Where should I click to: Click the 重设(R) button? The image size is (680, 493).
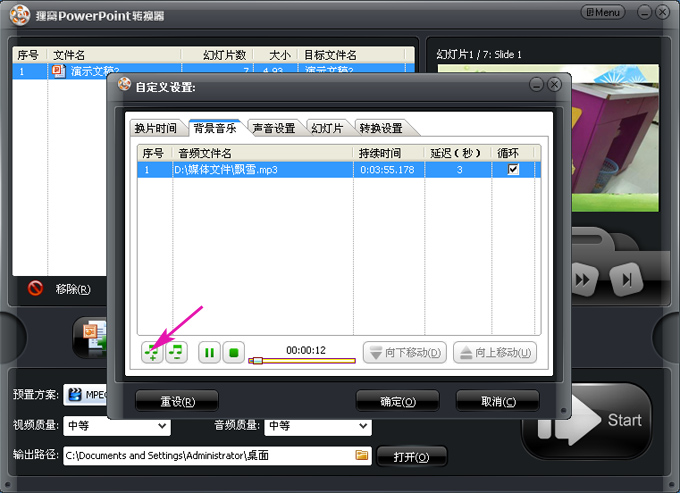(177, 402)
